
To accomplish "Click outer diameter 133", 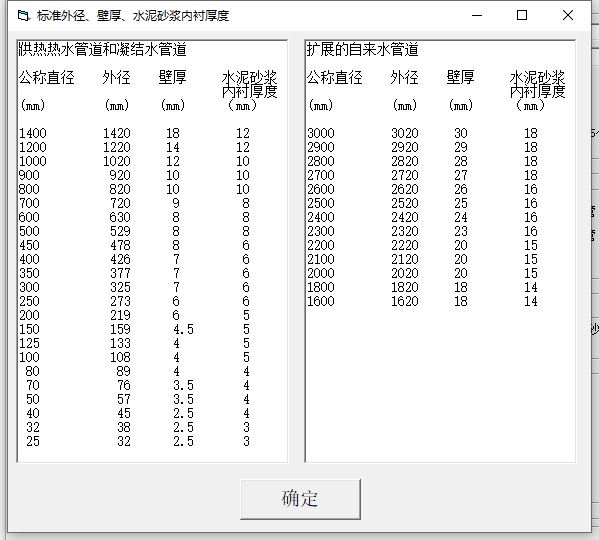I will [x=120, y=343].
